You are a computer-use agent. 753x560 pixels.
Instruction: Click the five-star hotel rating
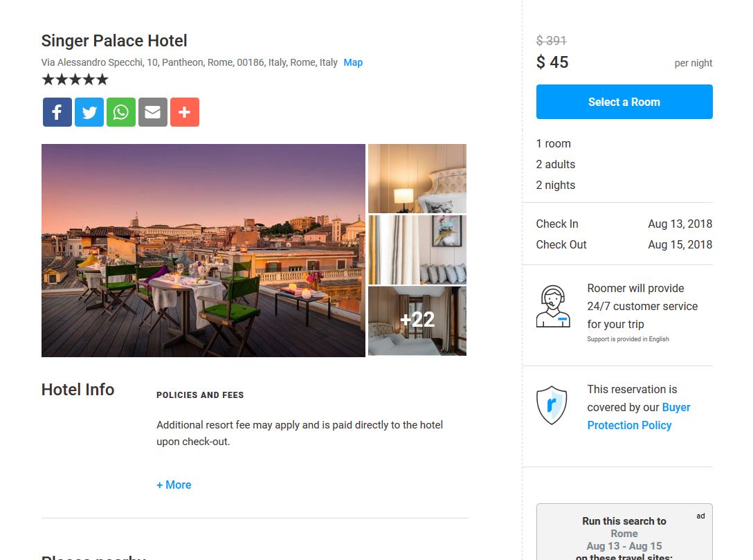(x=75, y=79)
